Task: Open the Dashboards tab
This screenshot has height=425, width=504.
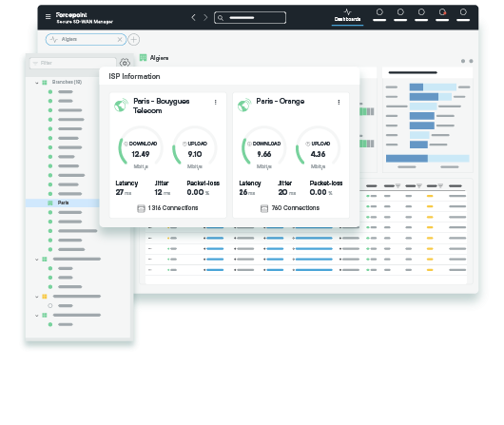Action: point(347,15)
